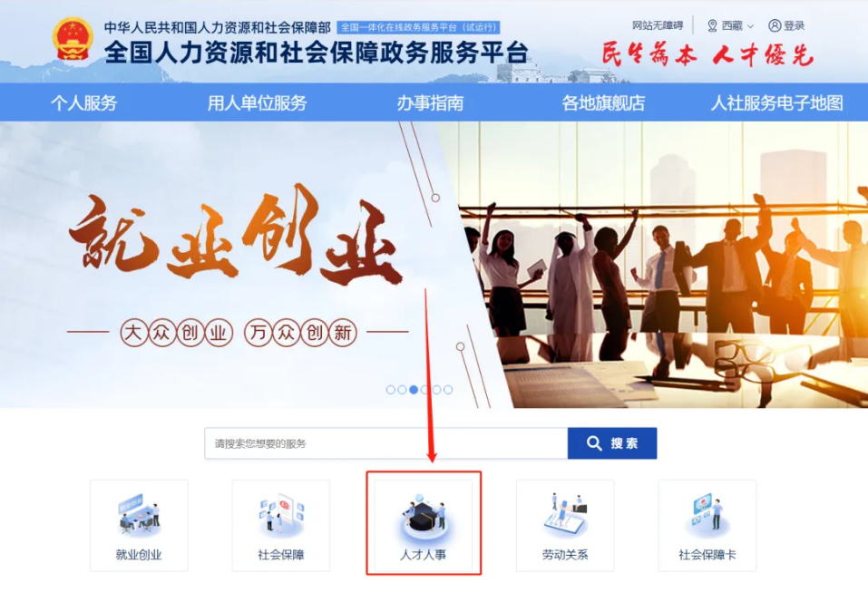Open 各地旗舰店 in the navigation bar

click(x=603, y=103)
